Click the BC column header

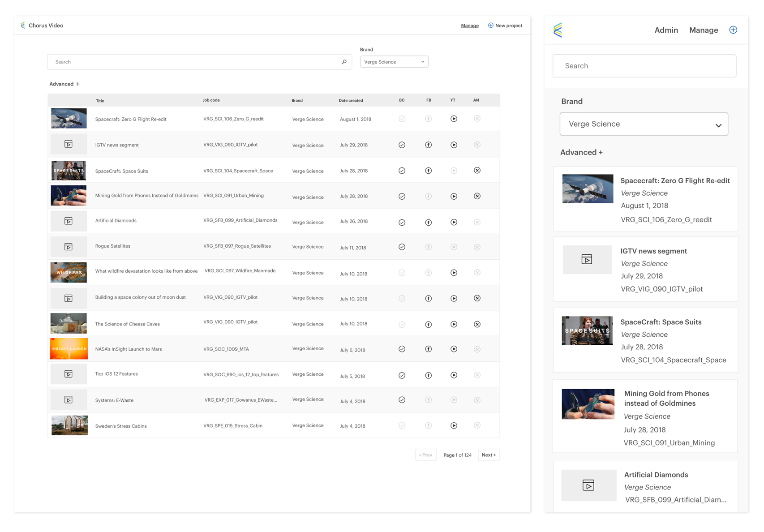(x=402, y=100)
